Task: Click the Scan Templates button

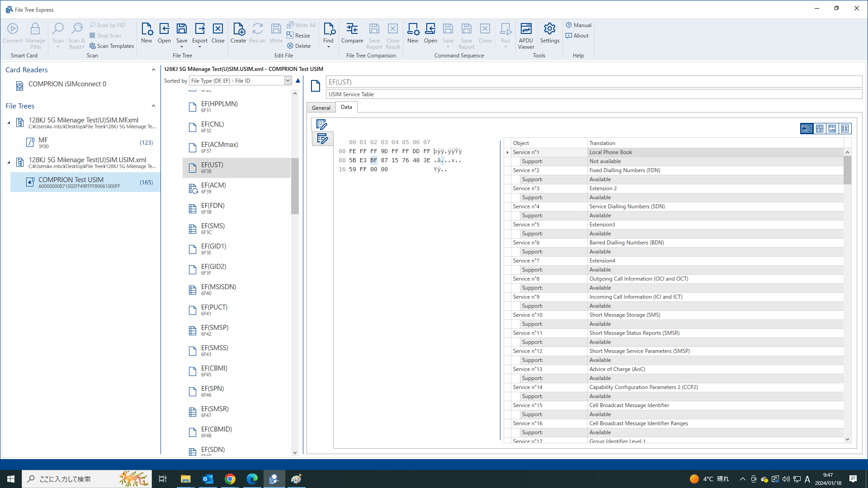Action: coord(111,46)
